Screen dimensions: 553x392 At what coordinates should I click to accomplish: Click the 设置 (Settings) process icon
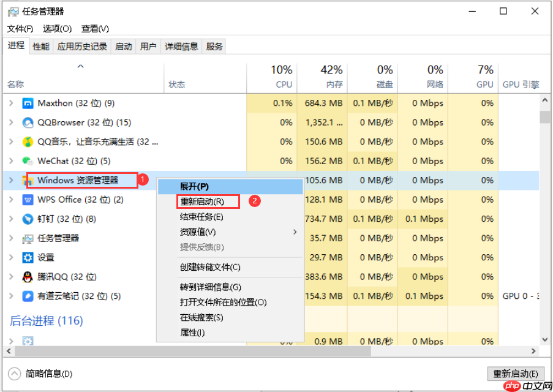(26, 257)
